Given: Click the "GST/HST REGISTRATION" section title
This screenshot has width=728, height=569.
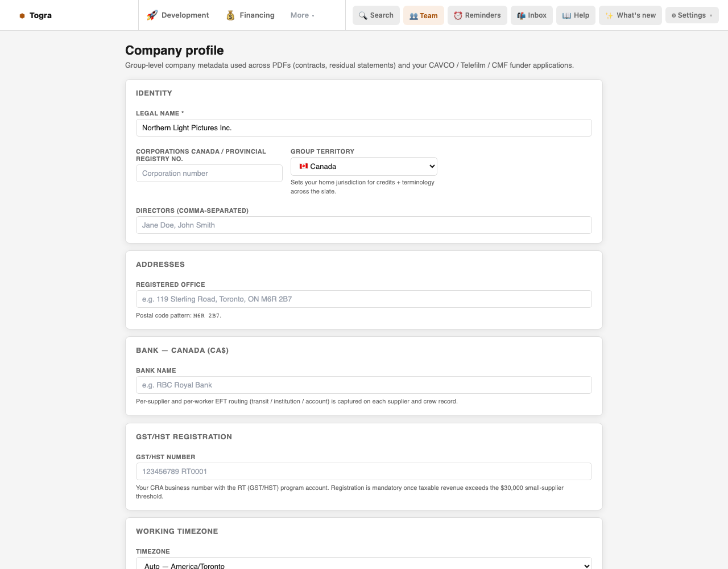Looking at the screenshot, I should tap(184, 437).
